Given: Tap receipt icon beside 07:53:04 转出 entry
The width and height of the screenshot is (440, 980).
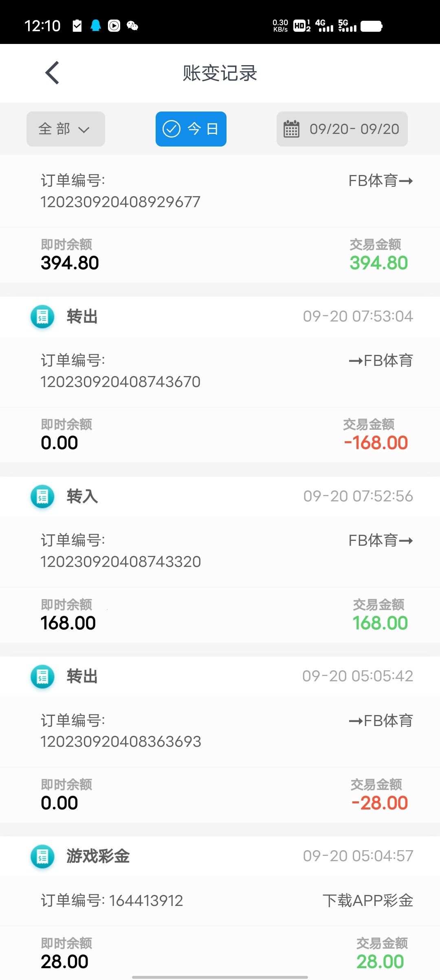Looking at the screenshot, I should [x=42, y=317].
